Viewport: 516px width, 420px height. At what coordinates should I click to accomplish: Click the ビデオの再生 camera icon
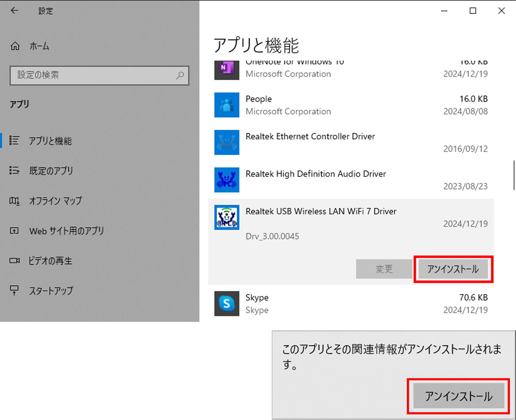[x=14, y=260]
